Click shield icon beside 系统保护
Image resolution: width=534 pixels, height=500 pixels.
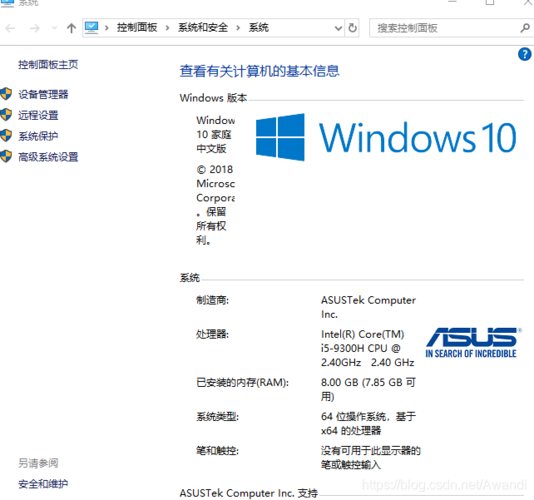[x=6, y=136]
